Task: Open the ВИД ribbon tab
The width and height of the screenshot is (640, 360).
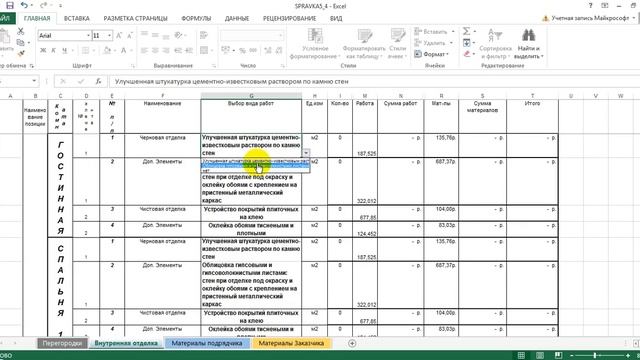Action: [x=336, y=18]
